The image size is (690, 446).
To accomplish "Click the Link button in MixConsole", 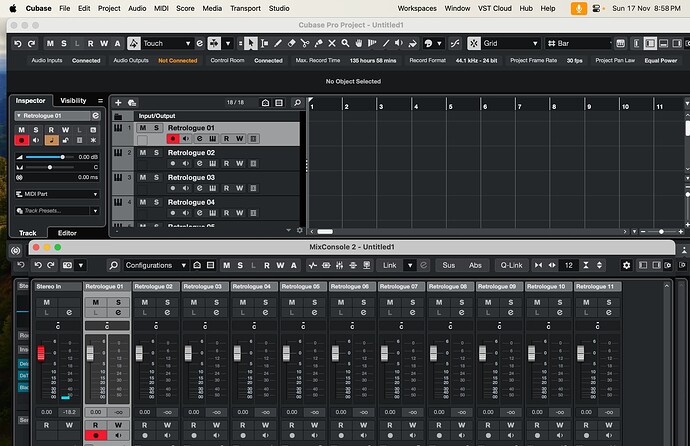I will coord(390,265).
